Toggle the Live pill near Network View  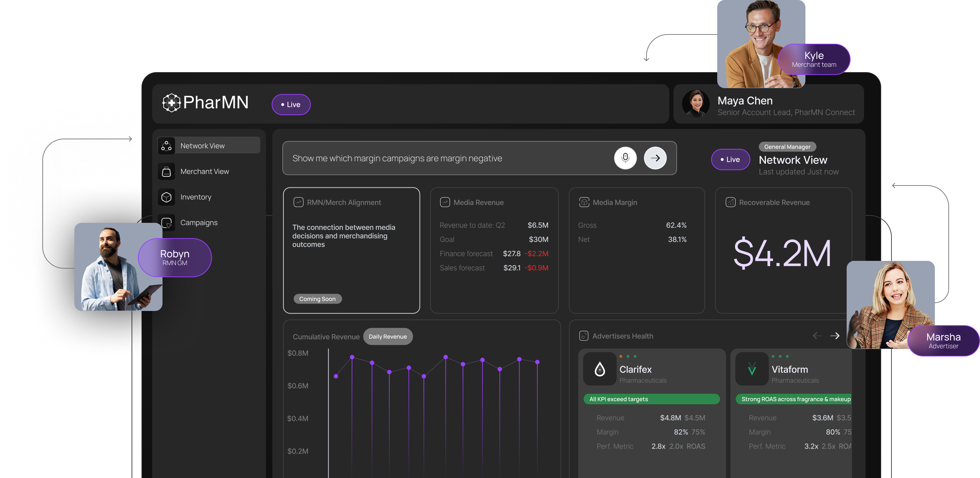click(730, 160)
